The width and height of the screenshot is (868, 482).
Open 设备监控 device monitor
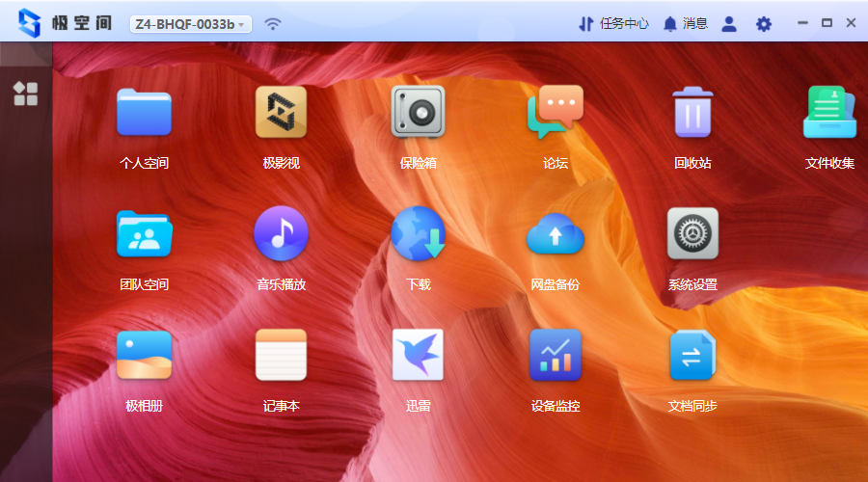(x=556, y=356)
